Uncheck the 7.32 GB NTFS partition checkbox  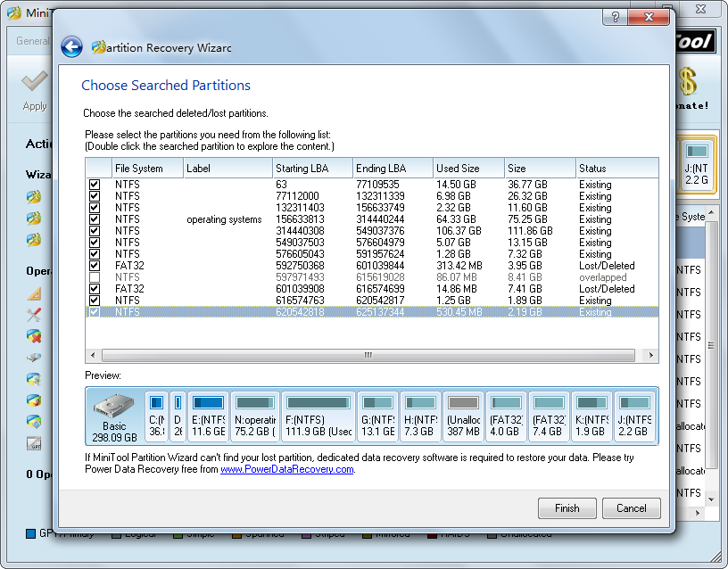tap(95, 254)
